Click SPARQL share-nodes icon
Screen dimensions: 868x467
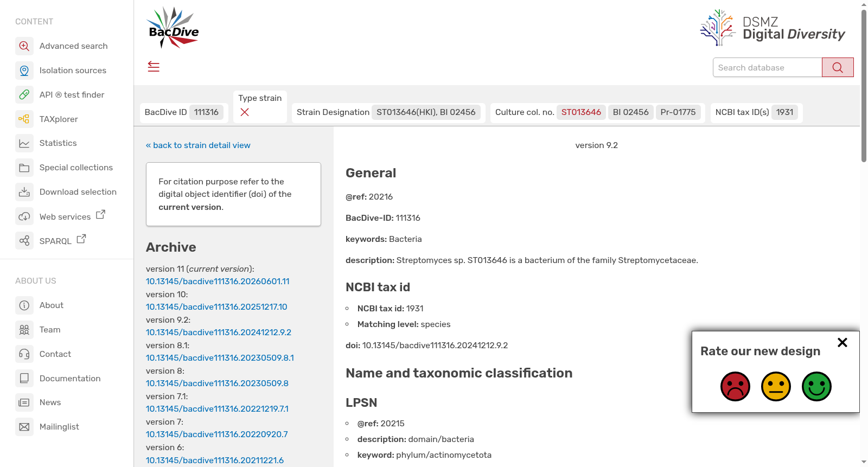click(24, 240)
